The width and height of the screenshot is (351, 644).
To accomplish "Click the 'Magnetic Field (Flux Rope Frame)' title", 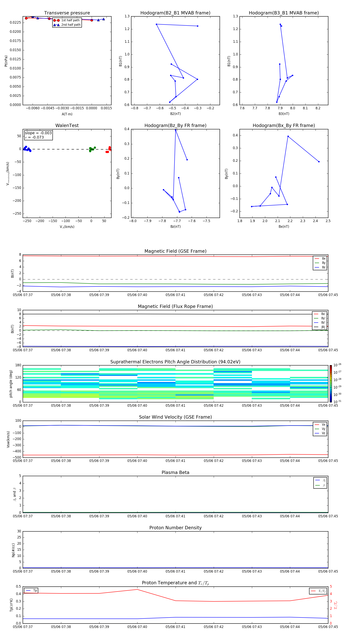I will tap(175, 307).
